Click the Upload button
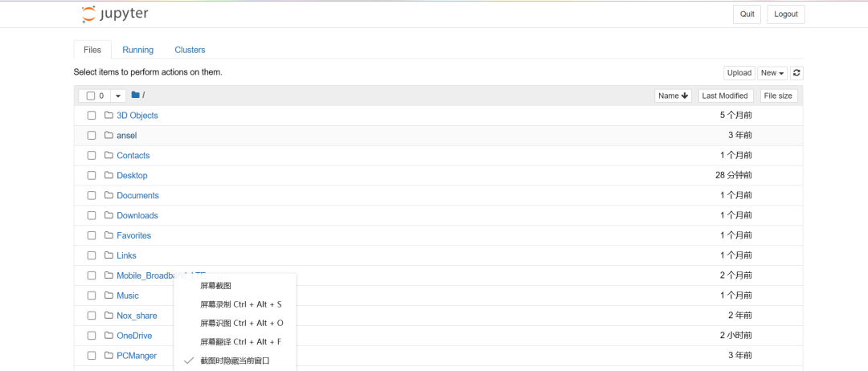 [x=739, y=73]
